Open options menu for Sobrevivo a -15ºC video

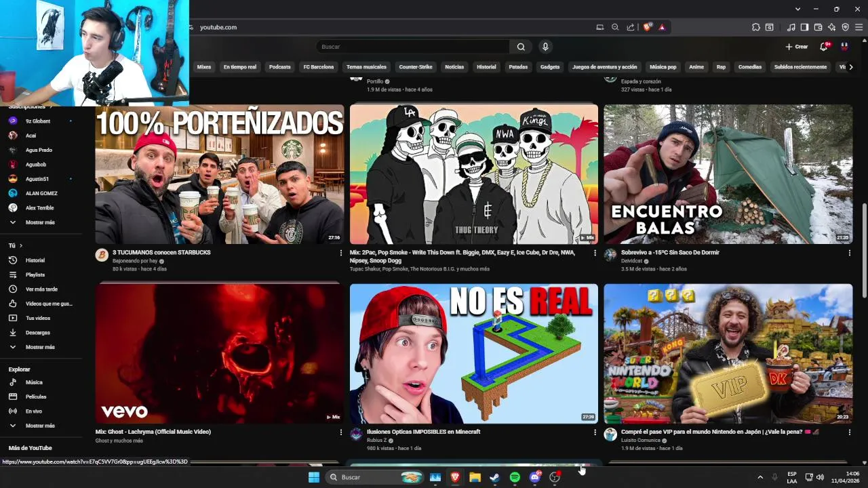(x=849, y=253)
